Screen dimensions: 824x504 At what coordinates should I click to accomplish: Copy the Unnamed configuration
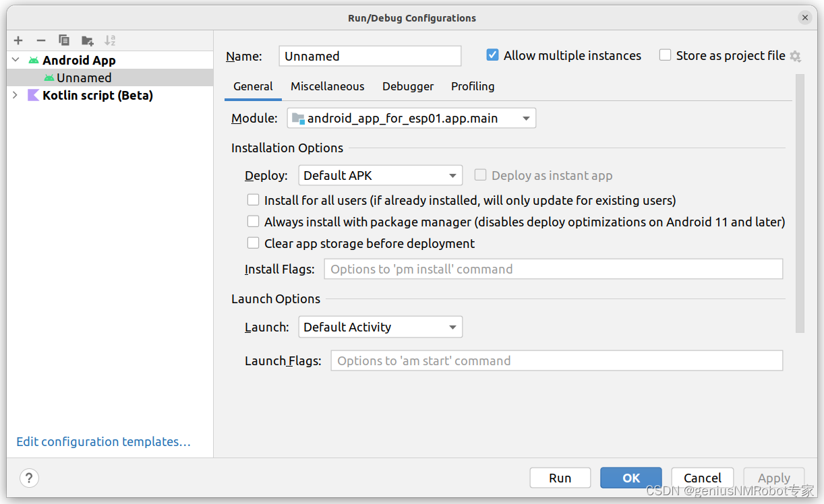64,40
